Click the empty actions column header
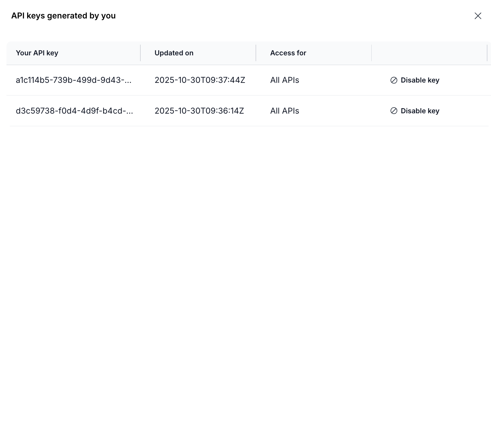Image resolution: width=491 pixels, height=448 pixels. (429, 53)
